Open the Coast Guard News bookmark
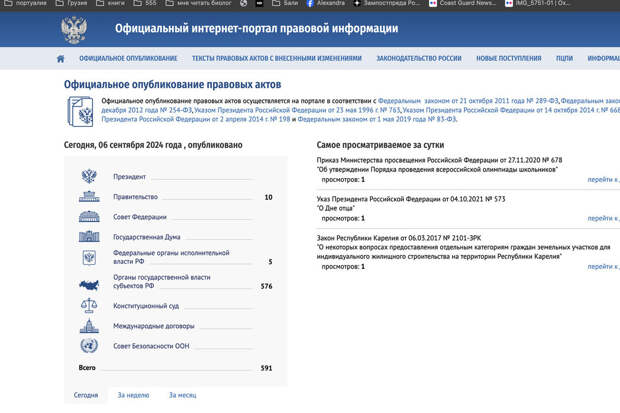This screenshot has width=620, height=413. click(462, 3)
